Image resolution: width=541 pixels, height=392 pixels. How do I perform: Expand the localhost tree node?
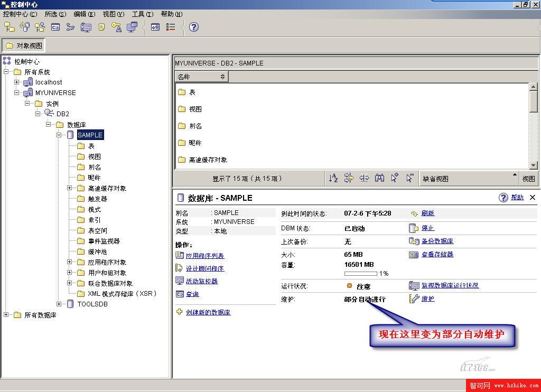click(16, 82)
